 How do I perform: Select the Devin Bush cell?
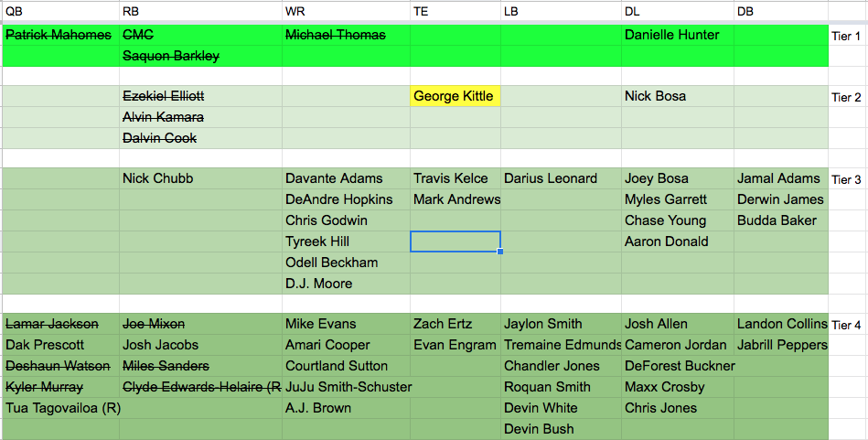(x=561, y=429)
